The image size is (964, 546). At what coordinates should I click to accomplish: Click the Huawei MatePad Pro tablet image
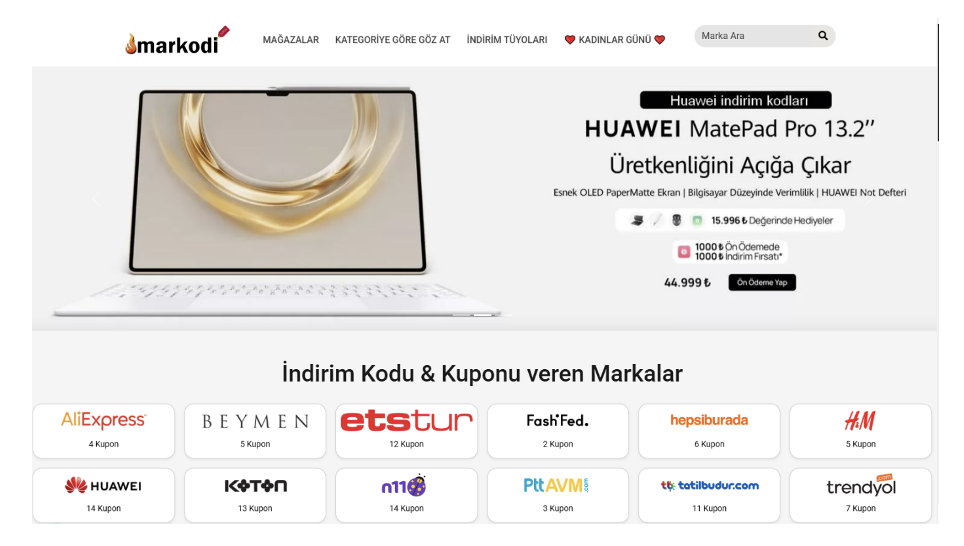(277, 200)
